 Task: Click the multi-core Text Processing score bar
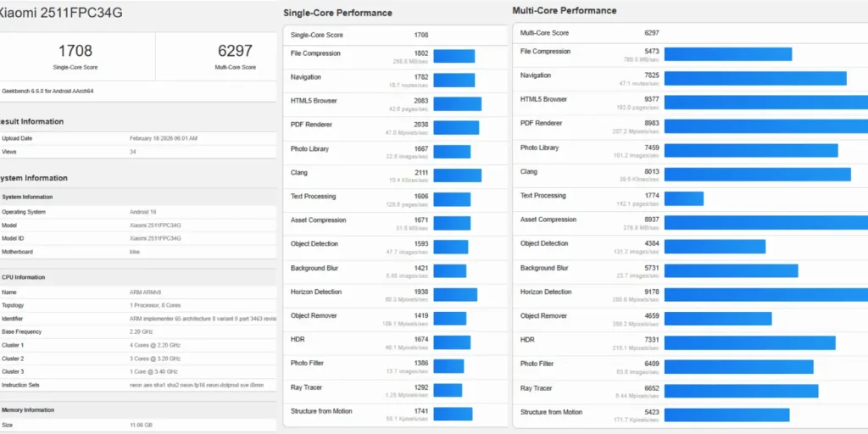tap(683, 198)
